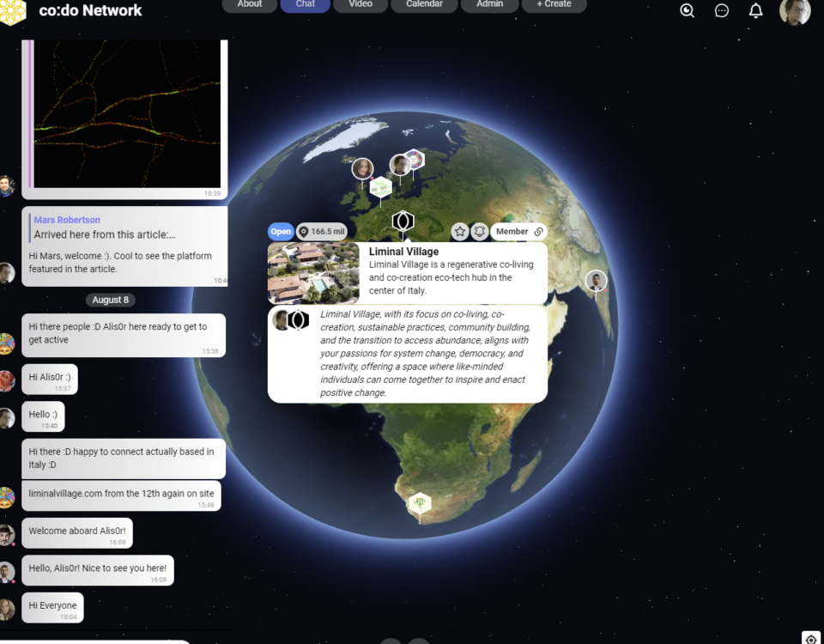Click the 'happy to connect actually based in Italy' message
This screenshot has width=824, height=644.
(124, 459)
